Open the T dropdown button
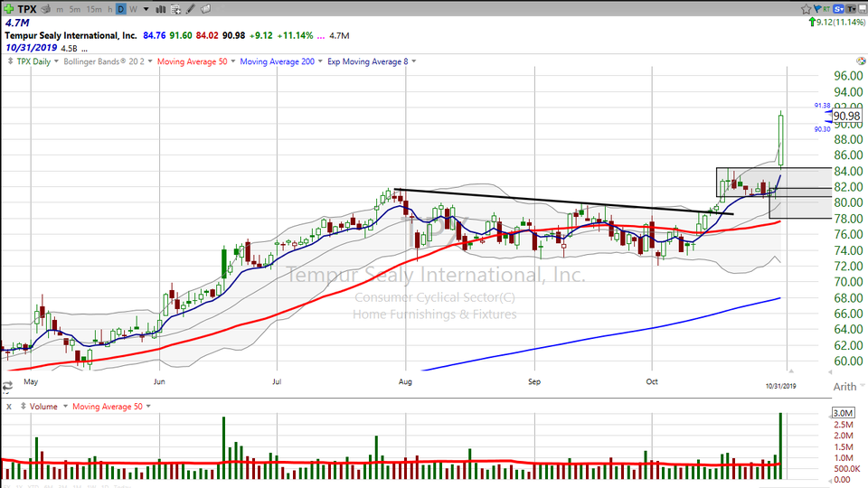 851,9
